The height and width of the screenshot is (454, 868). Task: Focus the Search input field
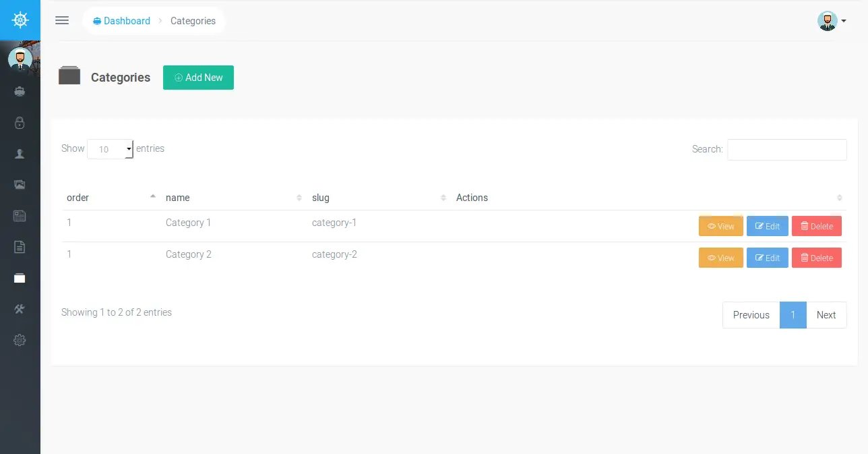[786, 150]
